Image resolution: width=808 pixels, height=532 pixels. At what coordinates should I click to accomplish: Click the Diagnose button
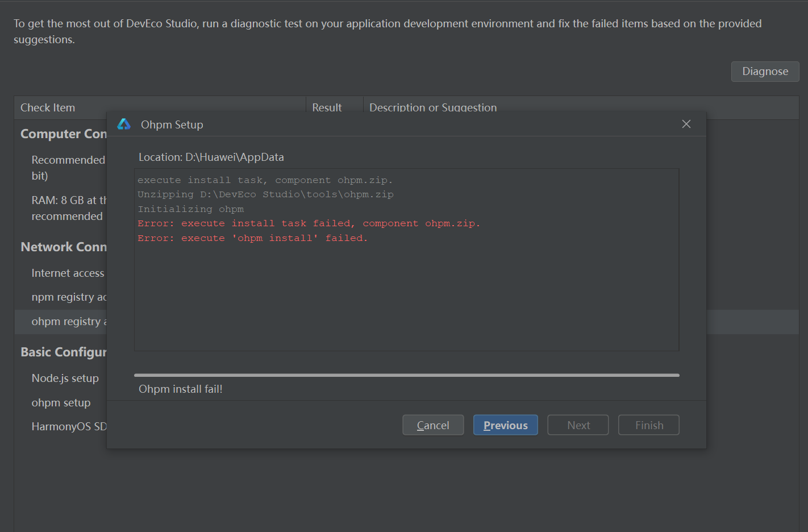point(764,72)
